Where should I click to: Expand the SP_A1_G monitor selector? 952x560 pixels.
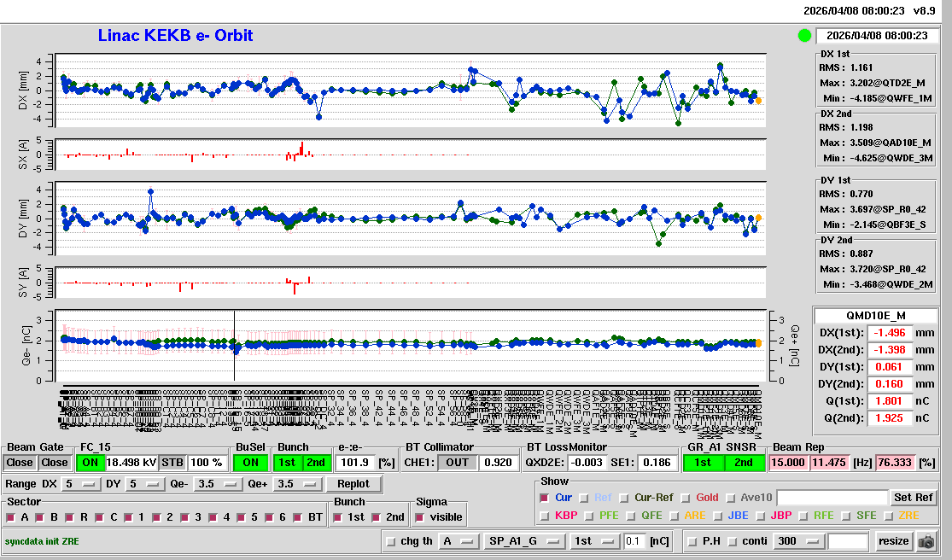[523, 541]
